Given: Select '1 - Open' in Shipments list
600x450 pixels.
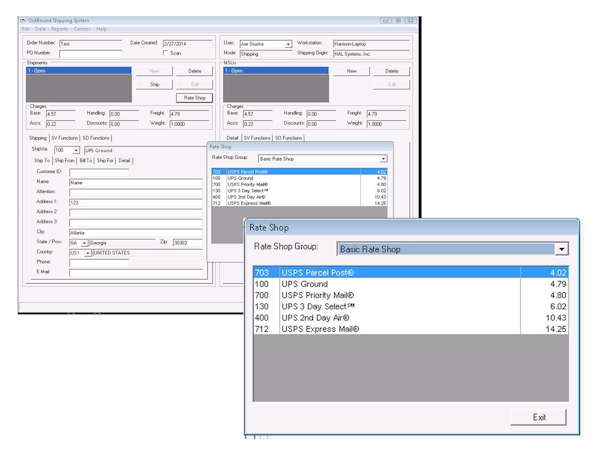Looking at the screenshot, I should click(79, 71).
